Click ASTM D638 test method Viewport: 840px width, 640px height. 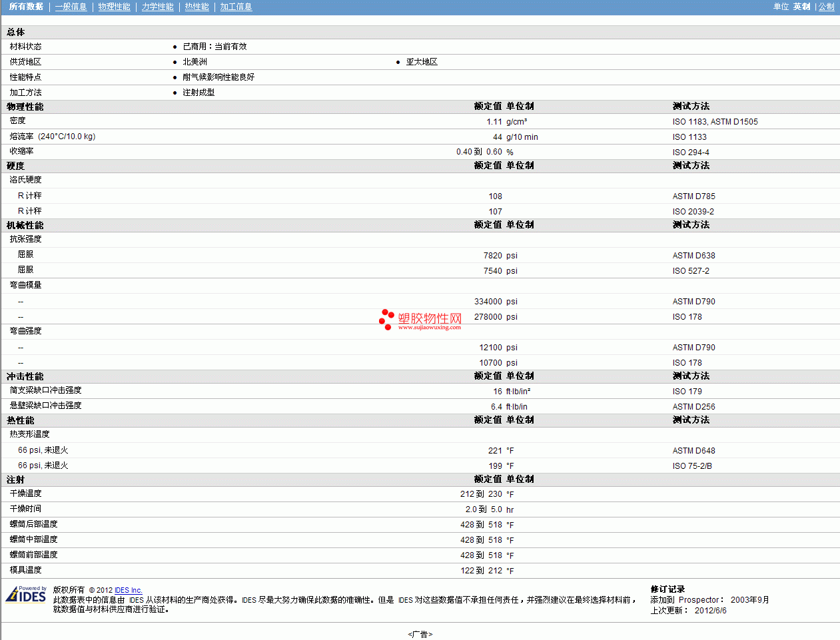(x=693, y=256)
